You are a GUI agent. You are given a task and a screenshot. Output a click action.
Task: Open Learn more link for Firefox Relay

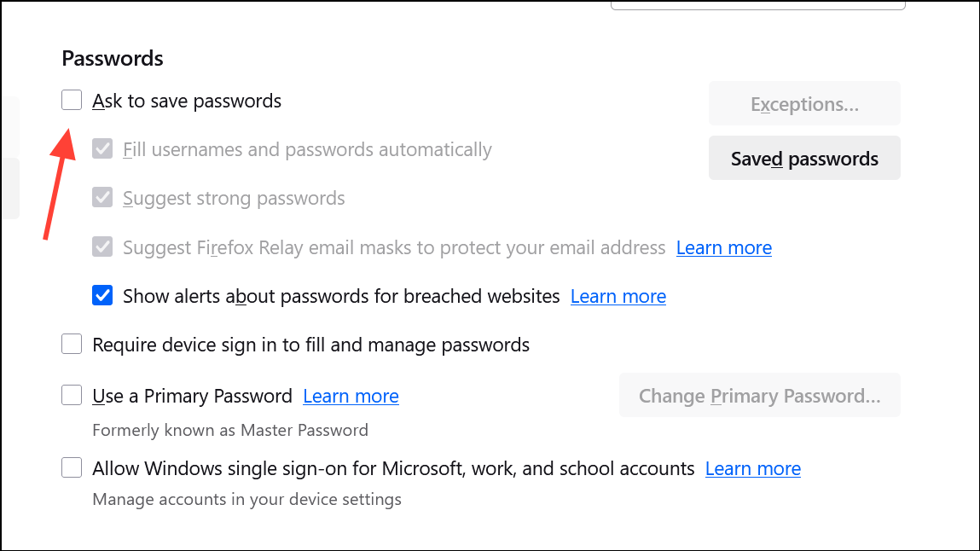pyautogui.click(x=723, y=247)
